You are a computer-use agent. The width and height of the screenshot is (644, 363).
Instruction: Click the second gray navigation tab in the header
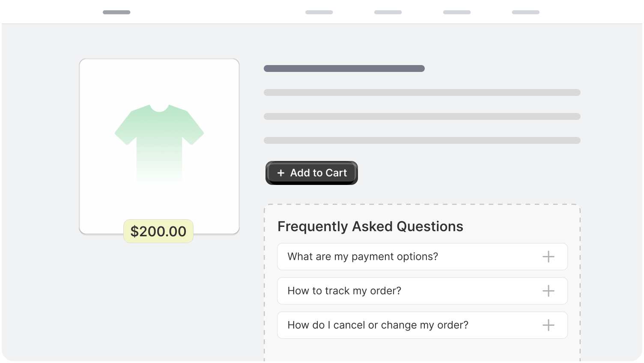pos(319,12)
